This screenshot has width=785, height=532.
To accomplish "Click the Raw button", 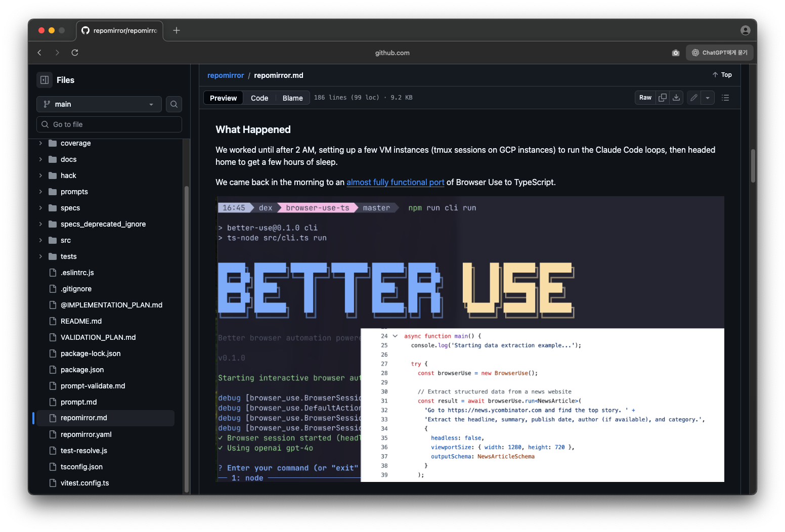I will pos(645,98).
